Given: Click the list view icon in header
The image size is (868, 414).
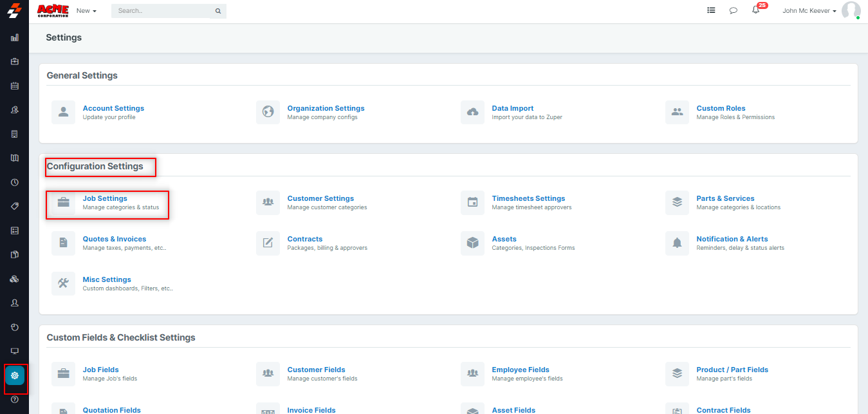Looking at the screenshot, I should click(x=711, y=10).
